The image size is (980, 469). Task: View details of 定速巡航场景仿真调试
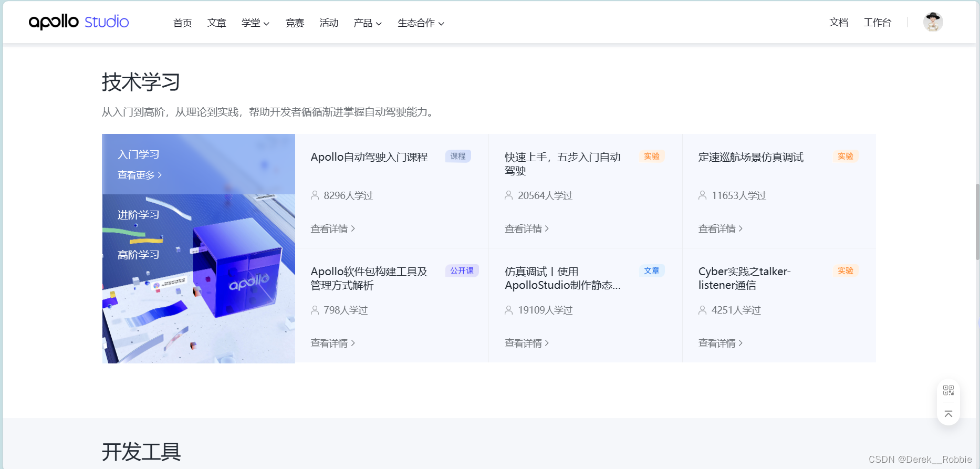click(x=721, y=228)
